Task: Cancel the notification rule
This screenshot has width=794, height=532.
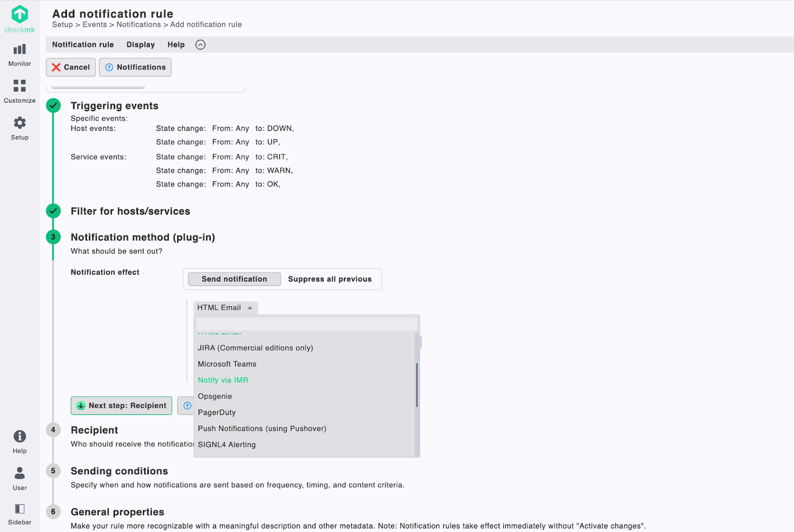Action: click(x=71, y=67)
